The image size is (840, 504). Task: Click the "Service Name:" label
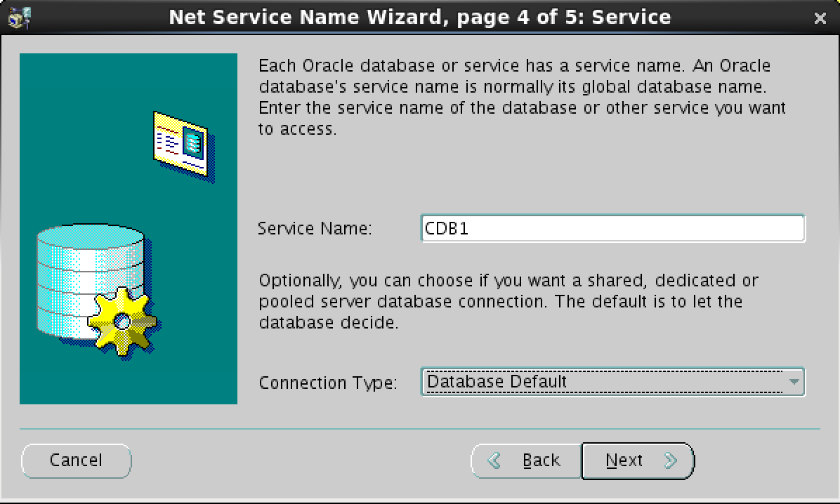coord(315,229)
